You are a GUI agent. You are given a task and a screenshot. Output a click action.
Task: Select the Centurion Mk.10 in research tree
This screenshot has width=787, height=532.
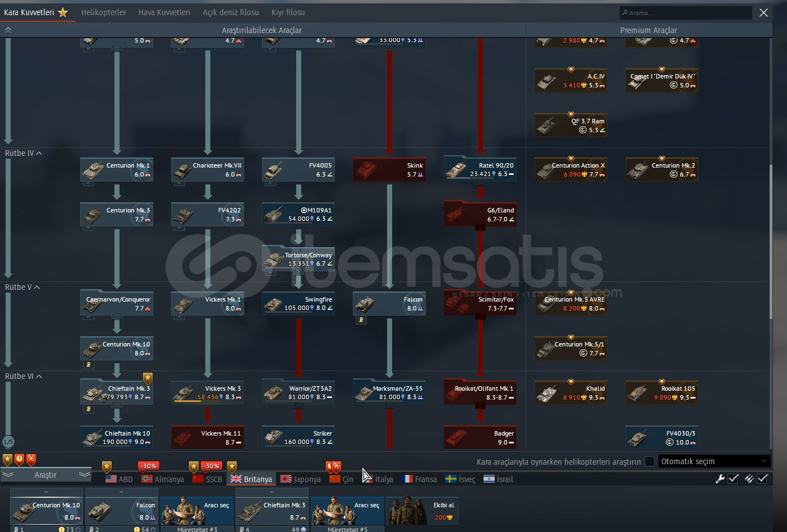(117, 349)
